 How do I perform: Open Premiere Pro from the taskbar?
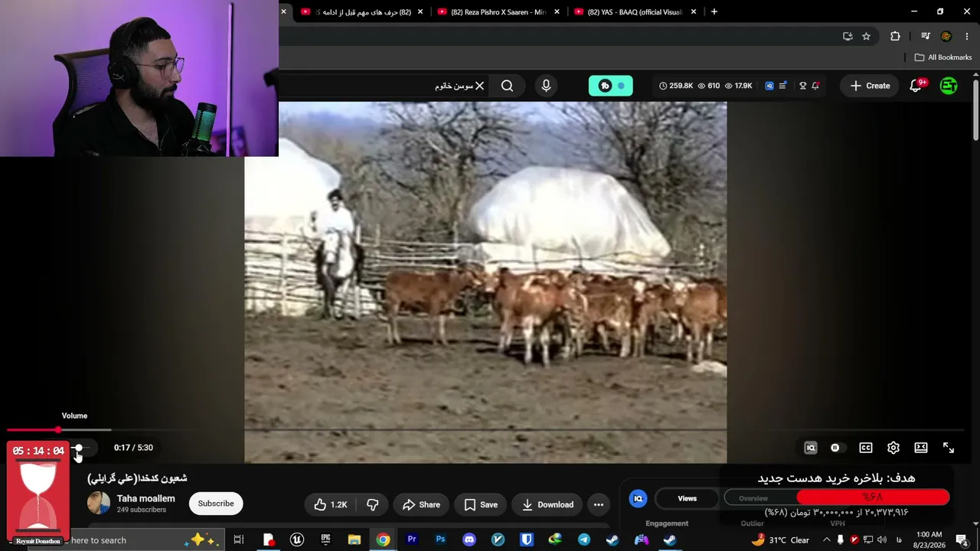tap(412, 540)
